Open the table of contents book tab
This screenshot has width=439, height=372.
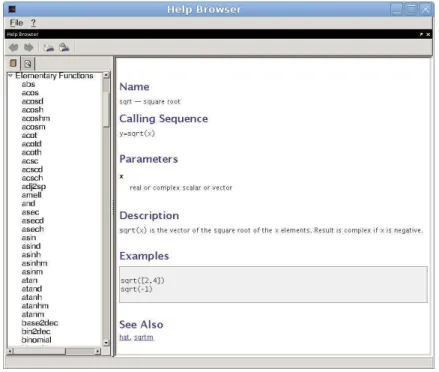pyautogui.click(x=13, y=63)
